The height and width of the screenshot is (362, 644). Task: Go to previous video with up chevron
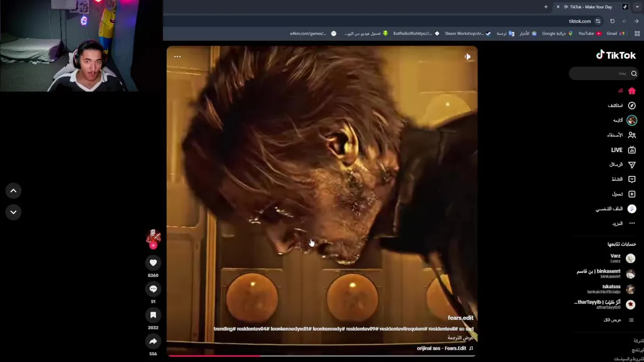coord(14,191)
